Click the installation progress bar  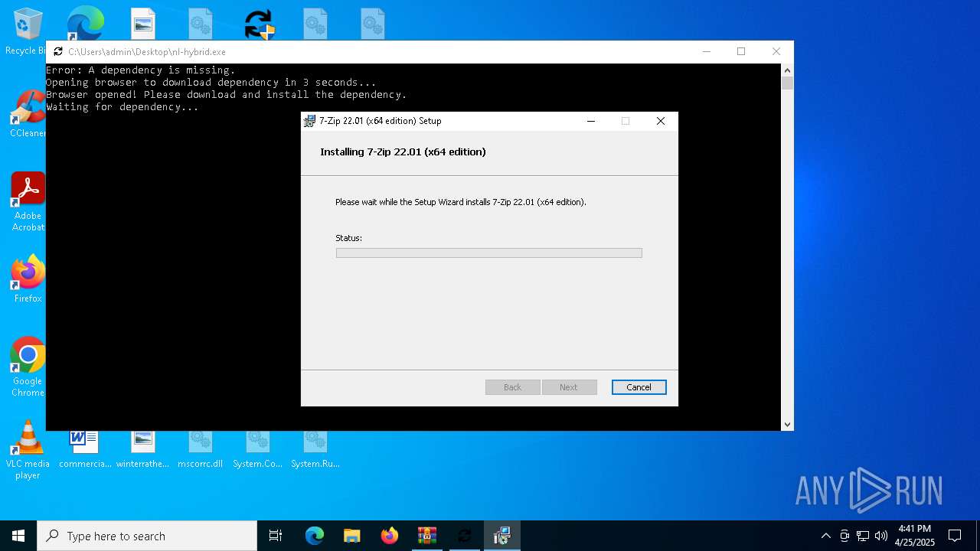(x=488, y=253)
